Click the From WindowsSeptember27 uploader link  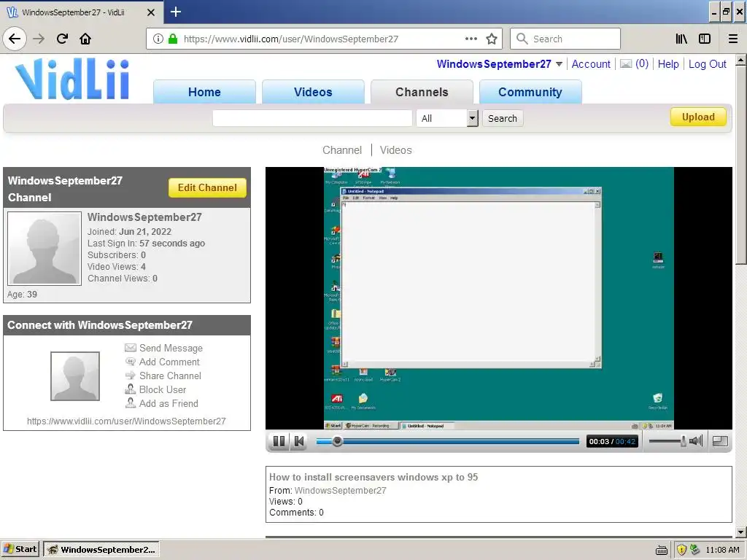[340, 491]
